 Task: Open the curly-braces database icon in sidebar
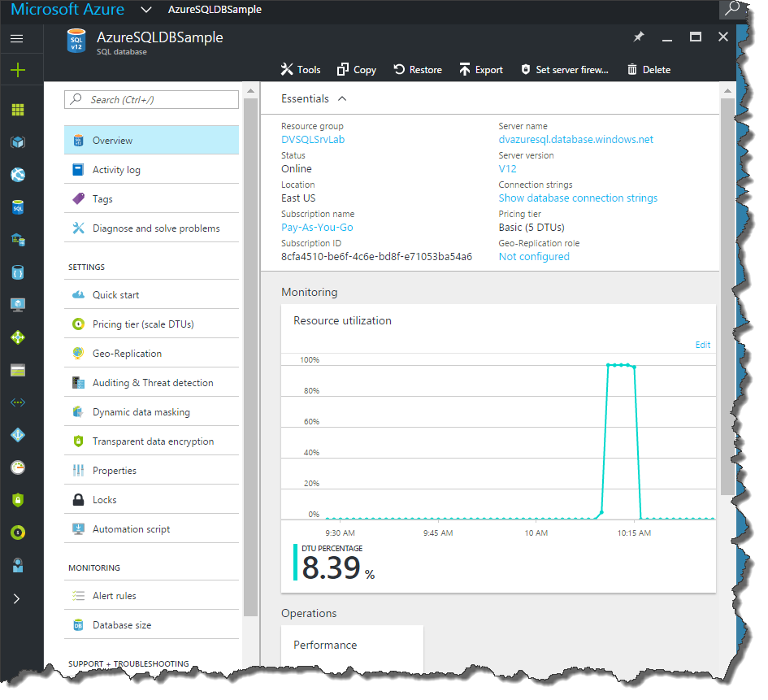point(18,272)
